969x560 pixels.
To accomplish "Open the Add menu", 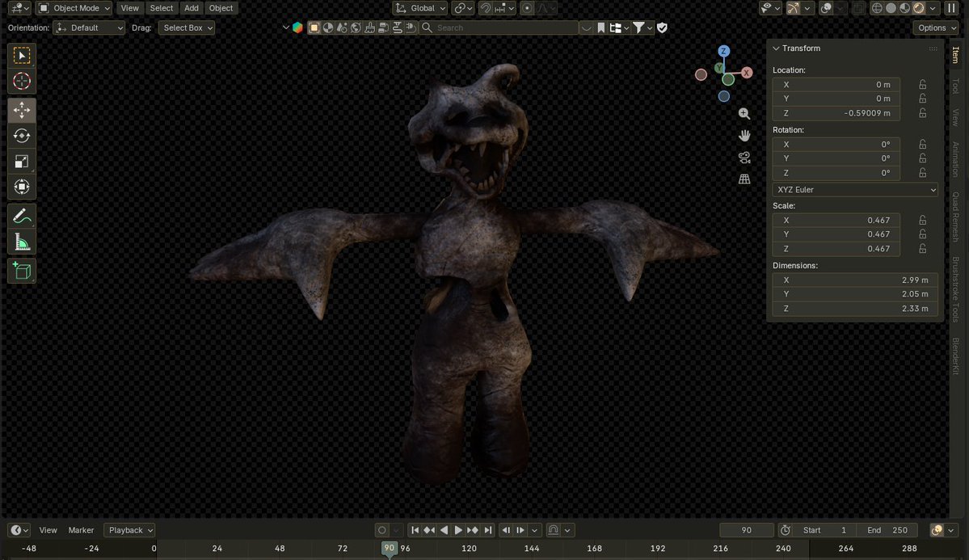I will tap(192, 8).
